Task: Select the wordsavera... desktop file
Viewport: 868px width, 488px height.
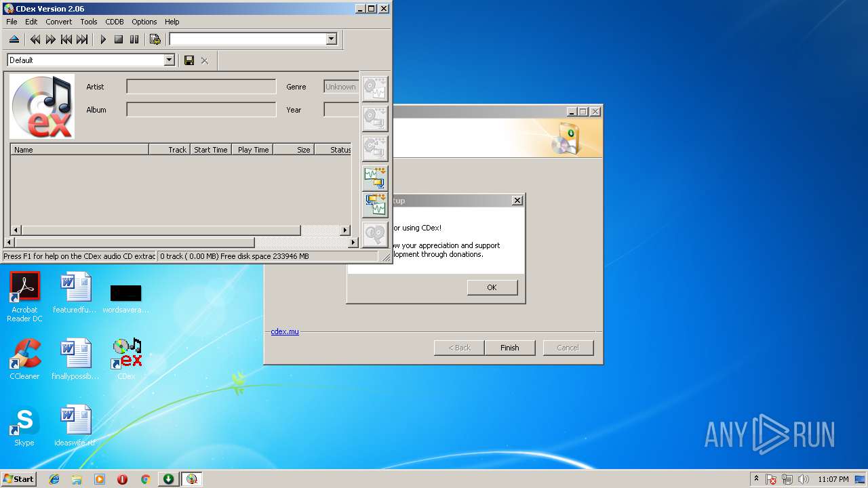Action: click(x=126, y=297)
